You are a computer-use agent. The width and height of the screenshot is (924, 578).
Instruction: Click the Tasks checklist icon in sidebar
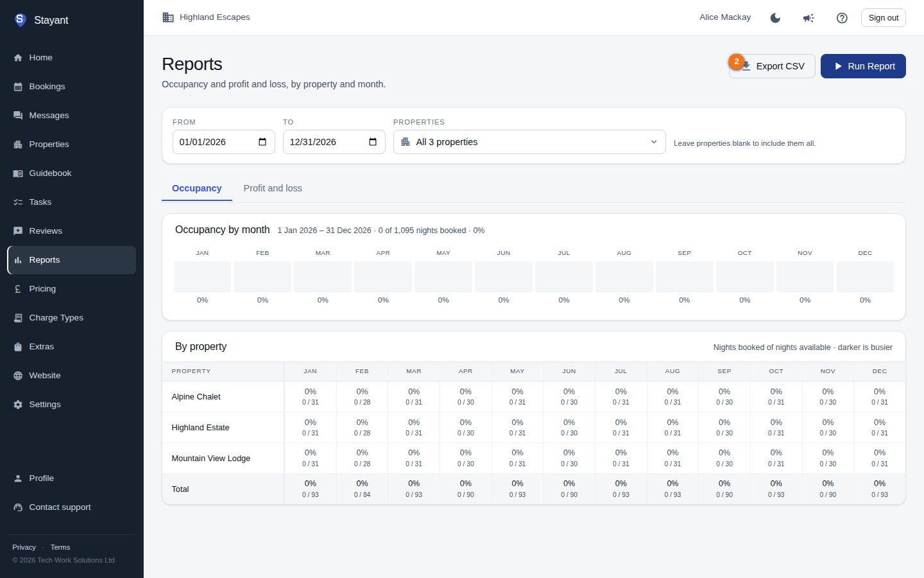18,202
